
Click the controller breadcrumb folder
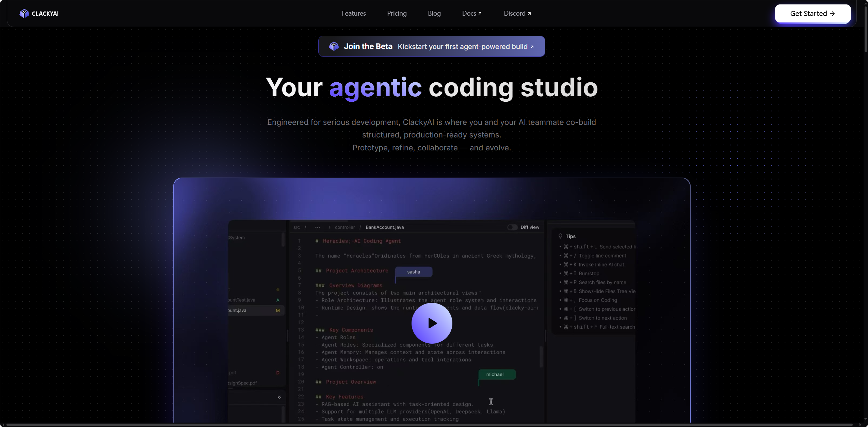click(x=344, y=227)
